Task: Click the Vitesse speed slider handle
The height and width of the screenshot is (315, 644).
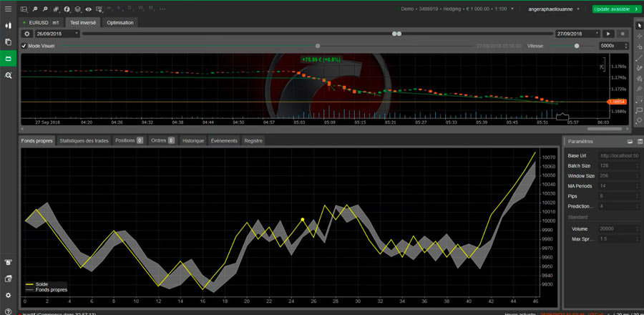Action: (577, 46)
